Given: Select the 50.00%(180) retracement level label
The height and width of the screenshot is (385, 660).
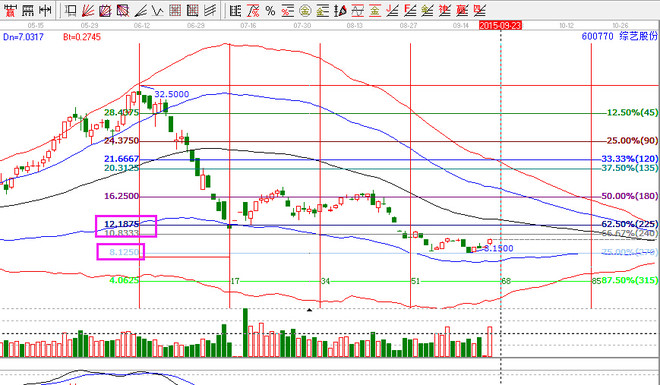Looking at the screenshot, I should tap(630, 196).
